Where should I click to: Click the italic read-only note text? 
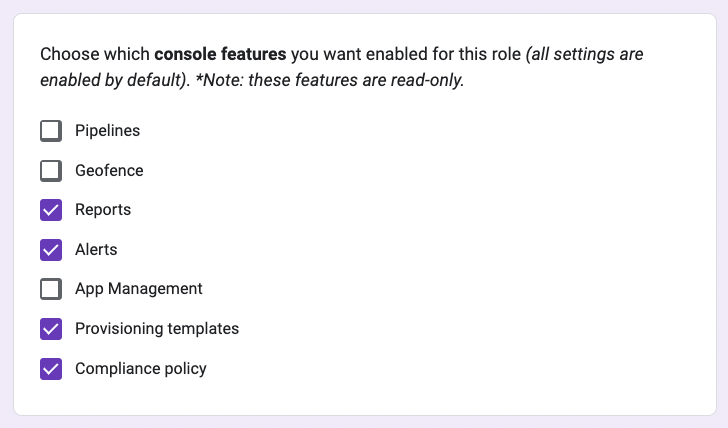pyautogui.click(x=330, y=80)
